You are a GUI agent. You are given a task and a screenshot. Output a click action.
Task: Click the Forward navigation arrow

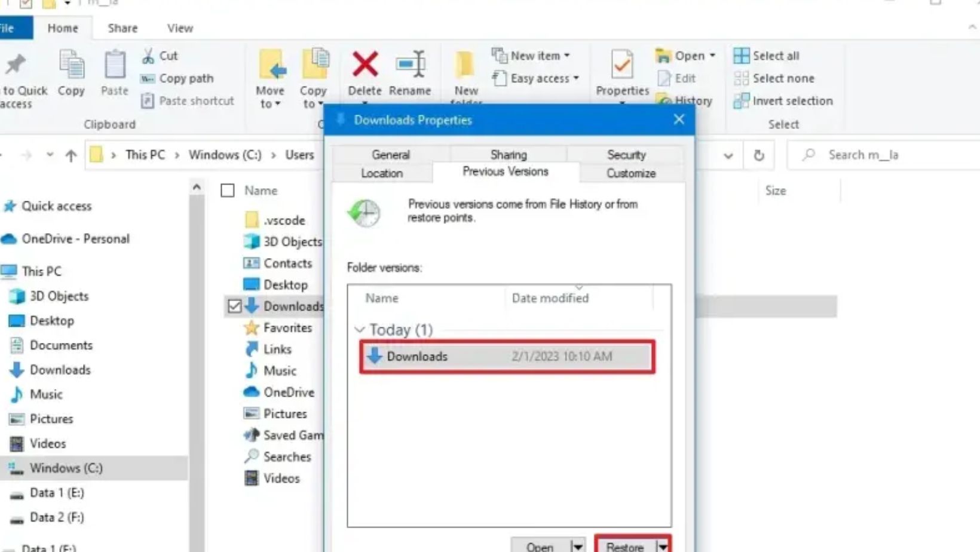click(26, 155)
